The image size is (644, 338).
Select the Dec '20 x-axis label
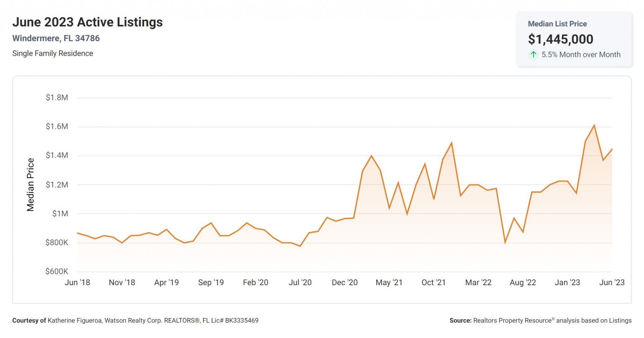click(x=345, y=283)
